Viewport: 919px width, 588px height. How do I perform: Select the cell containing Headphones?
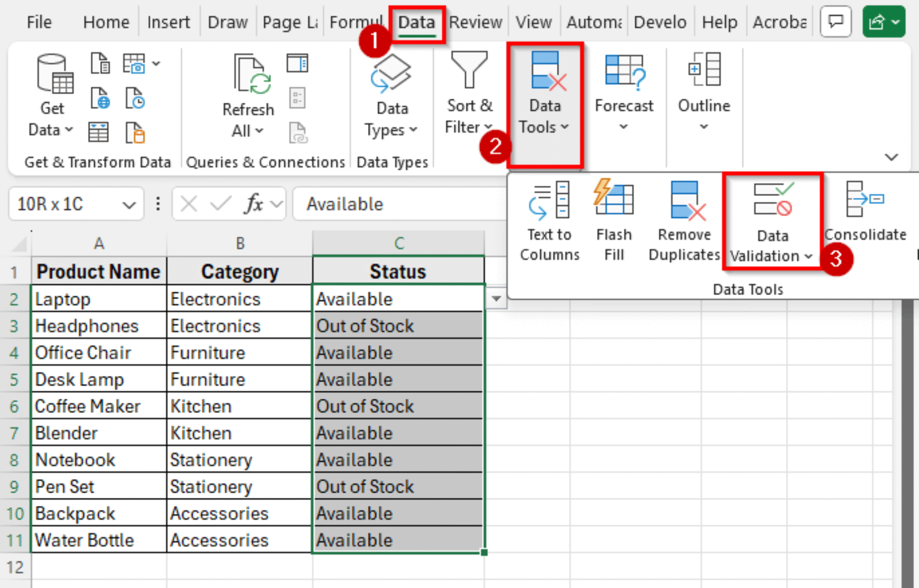pos(99,326)
